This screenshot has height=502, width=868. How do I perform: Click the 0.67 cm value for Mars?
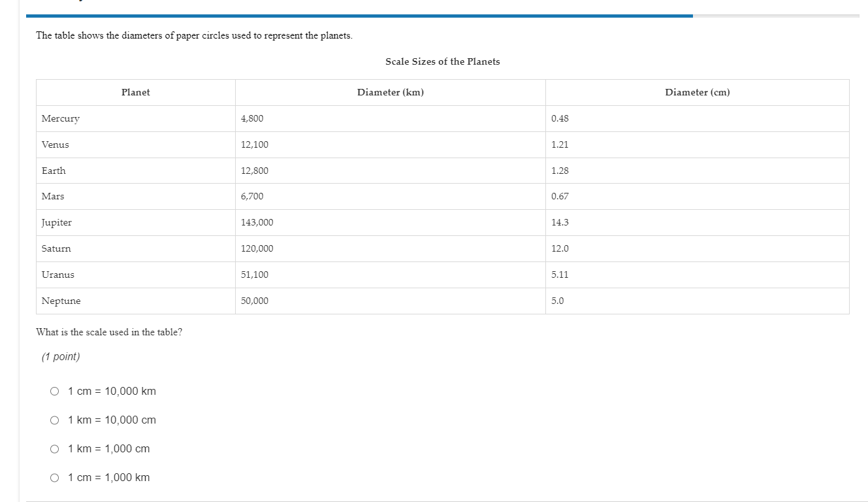(x=560, y=196)
